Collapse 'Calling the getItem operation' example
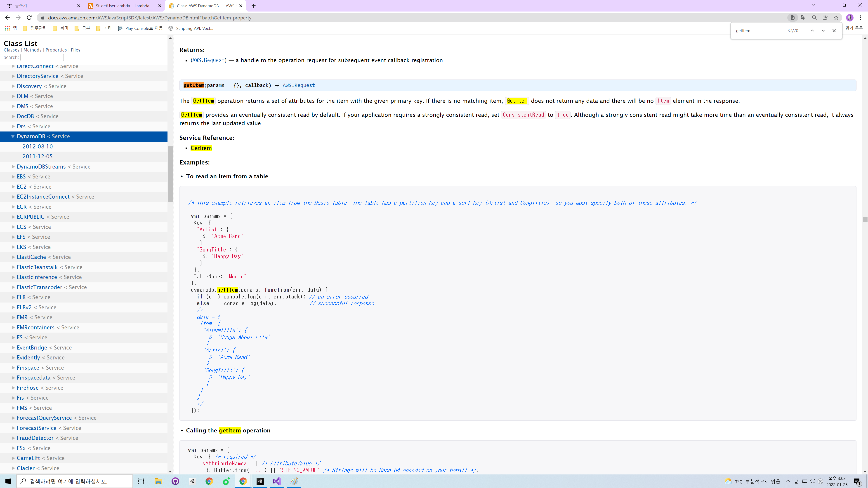 click(182, 430)
